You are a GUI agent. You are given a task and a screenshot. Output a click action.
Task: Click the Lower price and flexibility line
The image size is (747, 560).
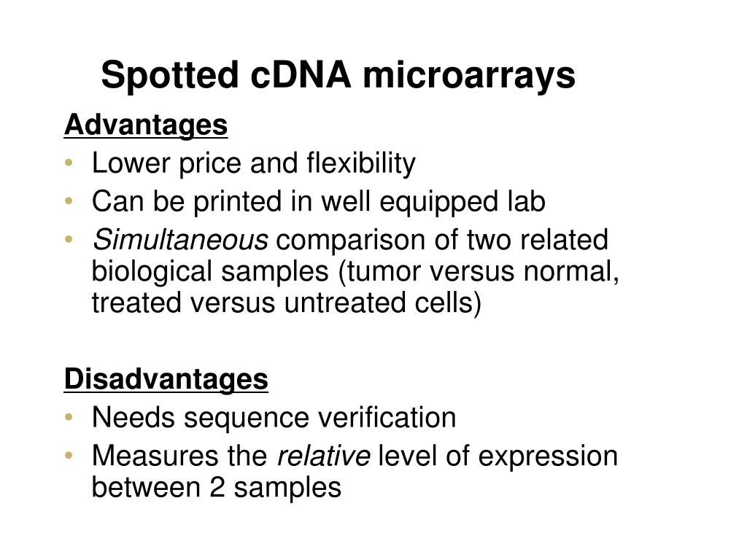pos(253,164)
